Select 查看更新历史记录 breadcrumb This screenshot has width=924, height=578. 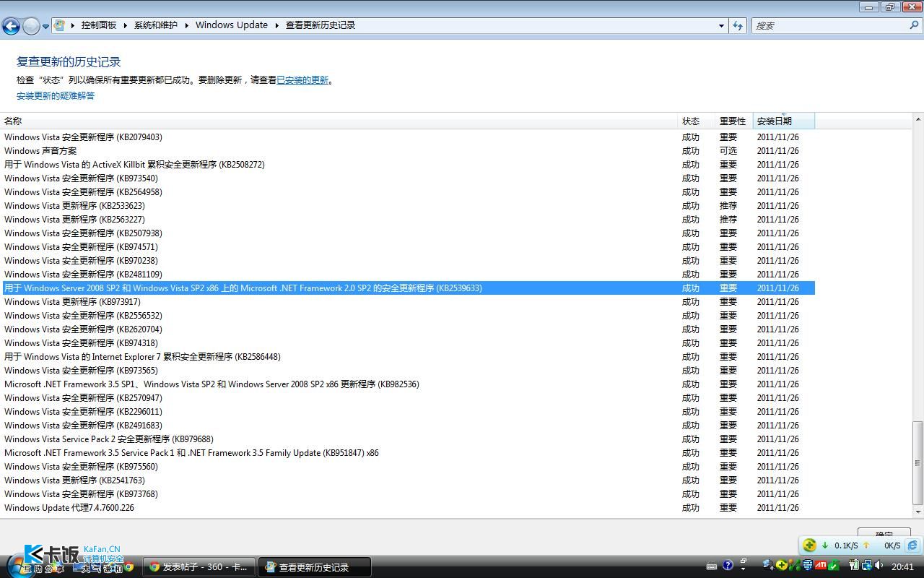[321, 25]
